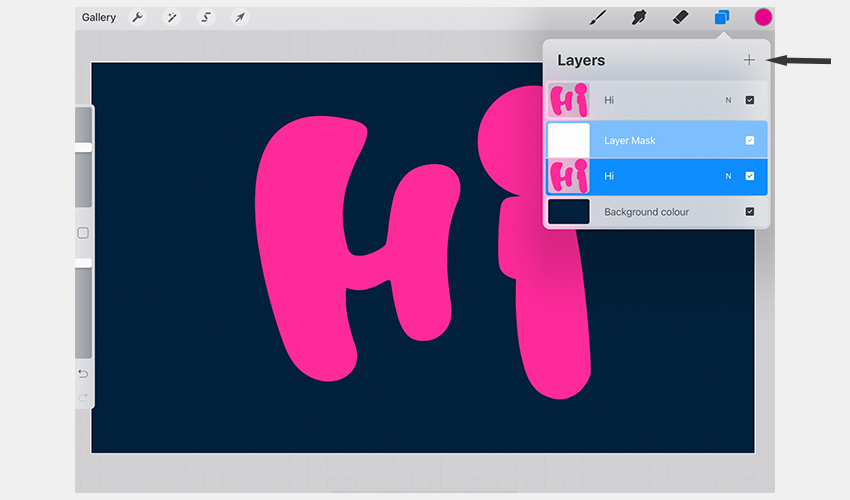The height and width of the screenshot is (500, 850).
Task: Select the Smudge tool
Action: coord(639,17)
